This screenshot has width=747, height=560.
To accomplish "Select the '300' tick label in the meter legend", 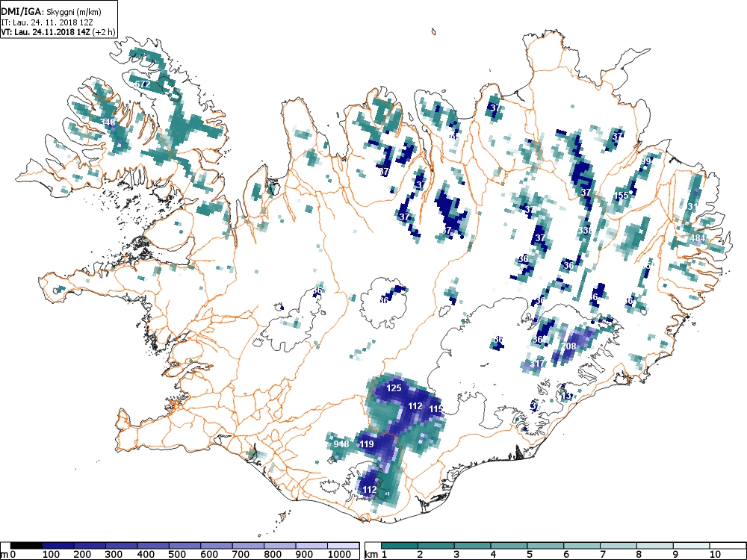I will [x=114, y=554].
